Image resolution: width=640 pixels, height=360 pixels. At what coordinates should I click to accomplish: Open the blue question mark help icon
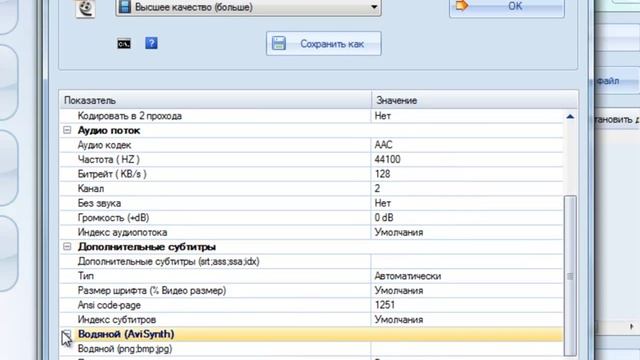pos(151,43)
